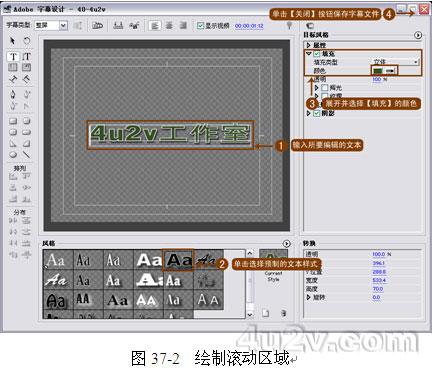
Task: Select the Vertical Type tool
Action: click(27, 57)
